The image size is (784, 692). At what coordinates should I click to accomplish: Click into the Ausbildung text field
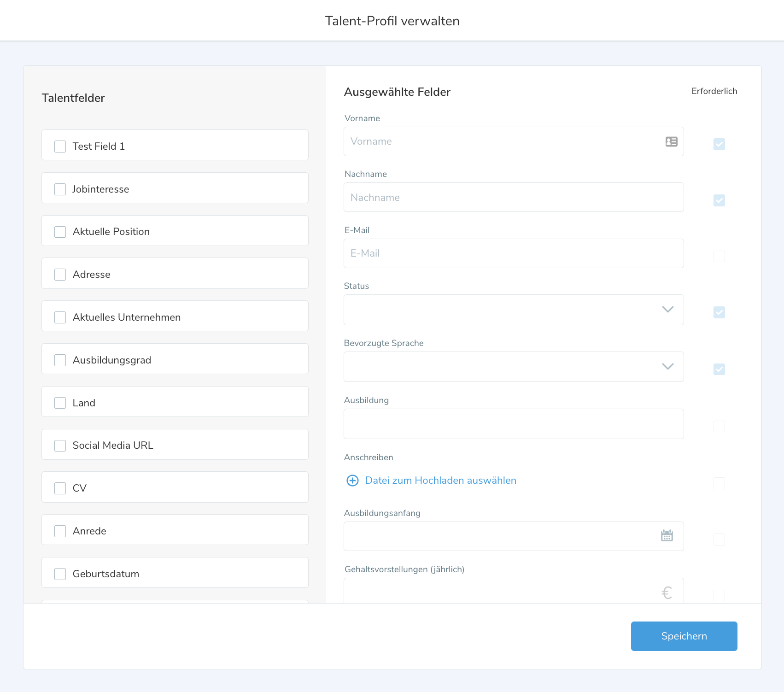513,424
